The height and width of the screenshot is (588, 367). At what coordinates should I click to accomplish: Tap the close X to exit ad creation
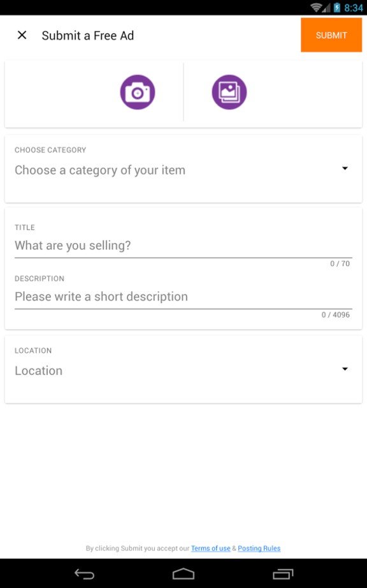tap(21, 35)
